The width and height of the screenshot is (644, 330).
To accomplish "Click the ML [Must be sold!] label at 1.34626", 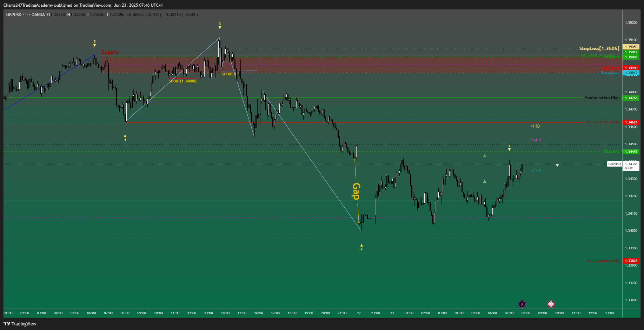I will click(x=603, y=122).
